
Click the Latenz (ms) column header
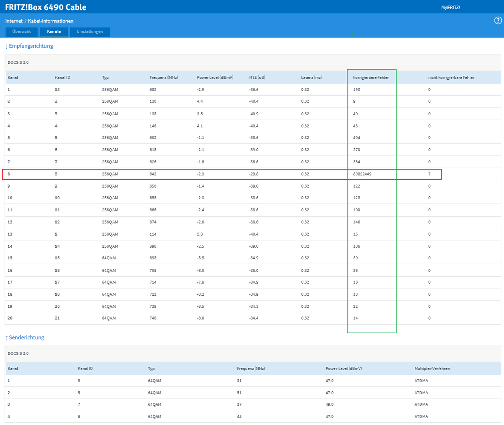[311, 77]
